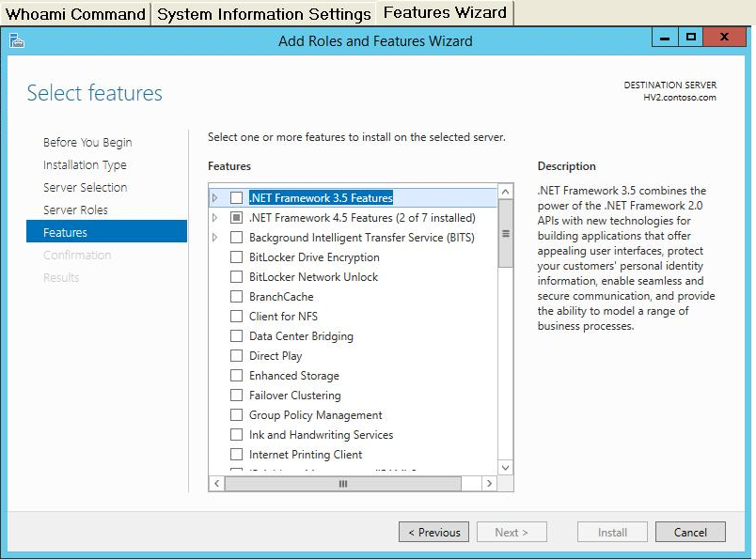The width and height of the screenshot is (756, 559).
Task: Tick the Failover Clustering checkbox
Action: (x=236, y=396)
